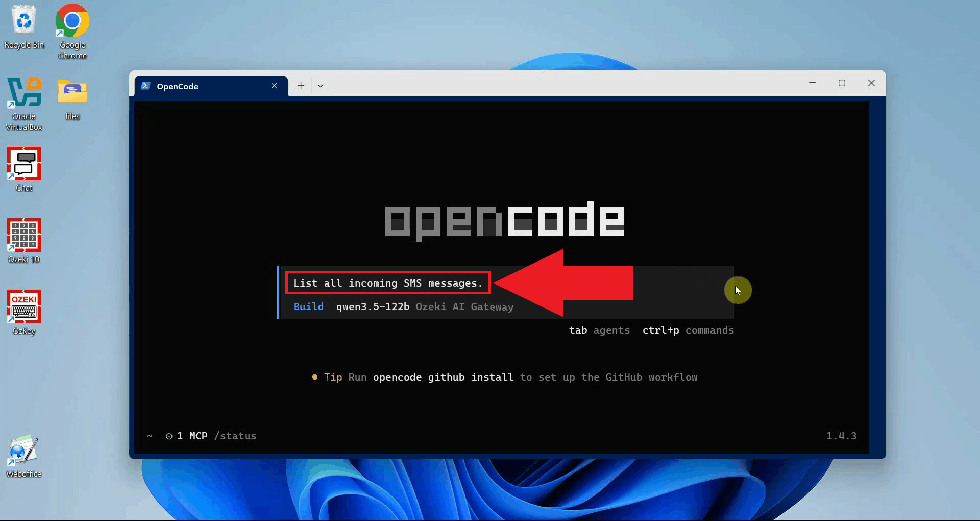This screenshot has height=521, width=980.
Task: Launch the OzKey desktop shortcut
Action: tap(24, 312)
